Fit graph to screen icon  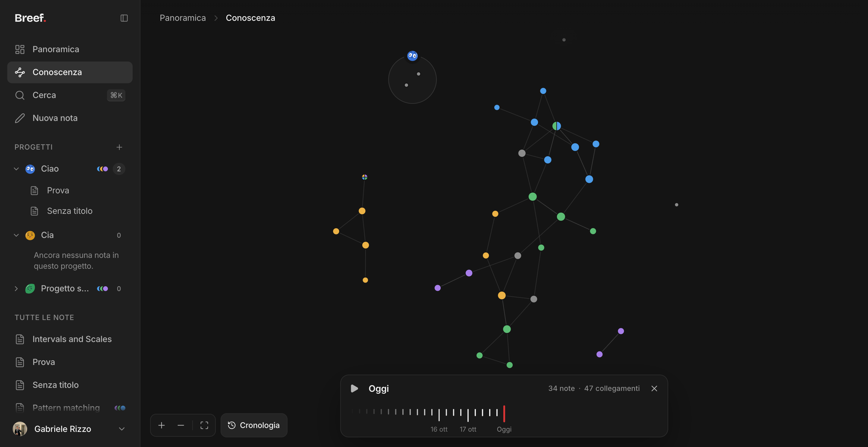pos(204,425)
